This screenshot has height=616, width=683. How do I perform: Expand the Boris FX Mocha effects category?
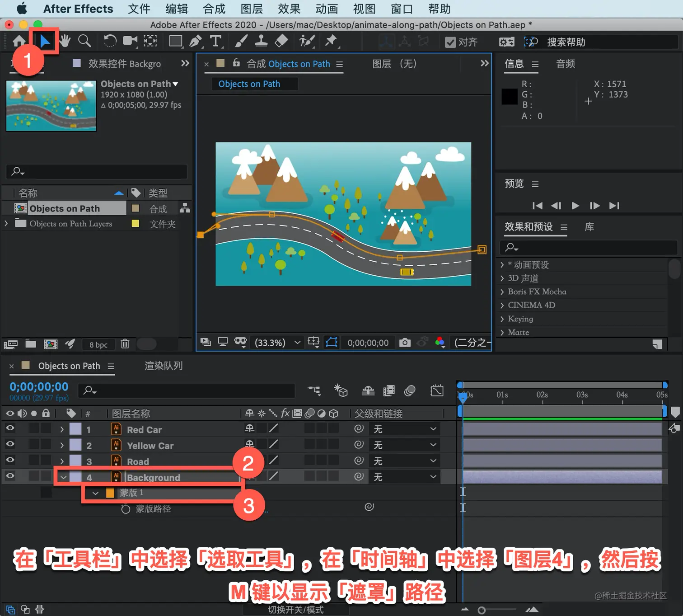point(502,292)
